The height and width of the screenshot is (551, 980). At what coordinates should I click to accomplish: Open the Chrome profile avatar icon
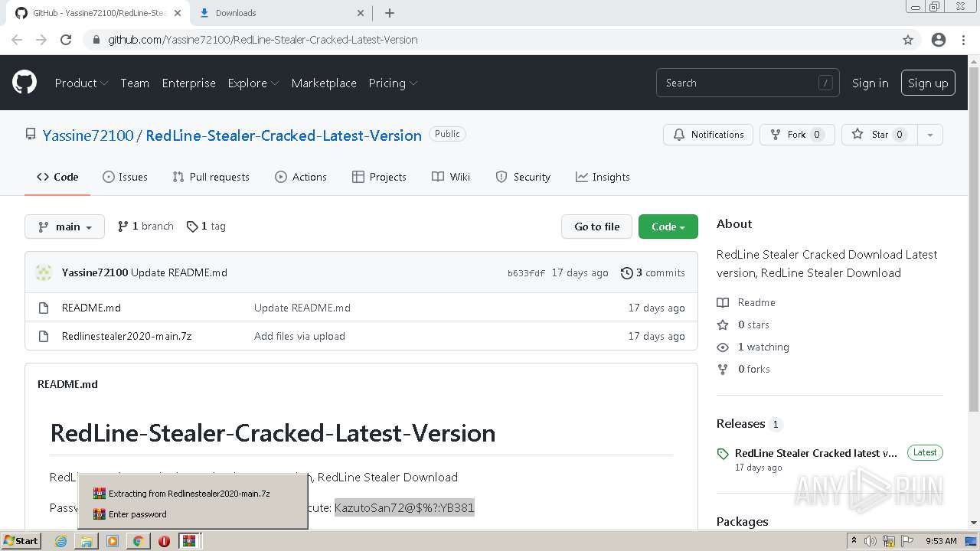point(939,40)
